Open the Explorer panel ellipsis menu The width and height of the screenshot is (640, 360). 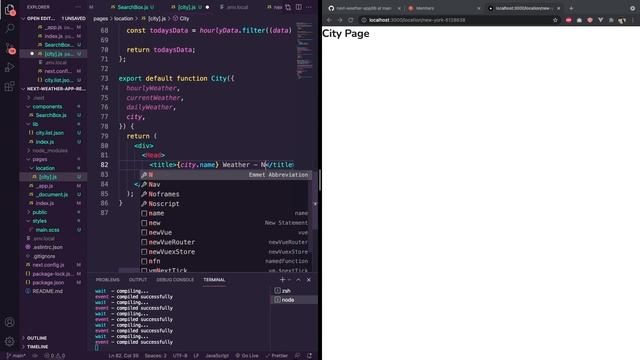[78, 7]
